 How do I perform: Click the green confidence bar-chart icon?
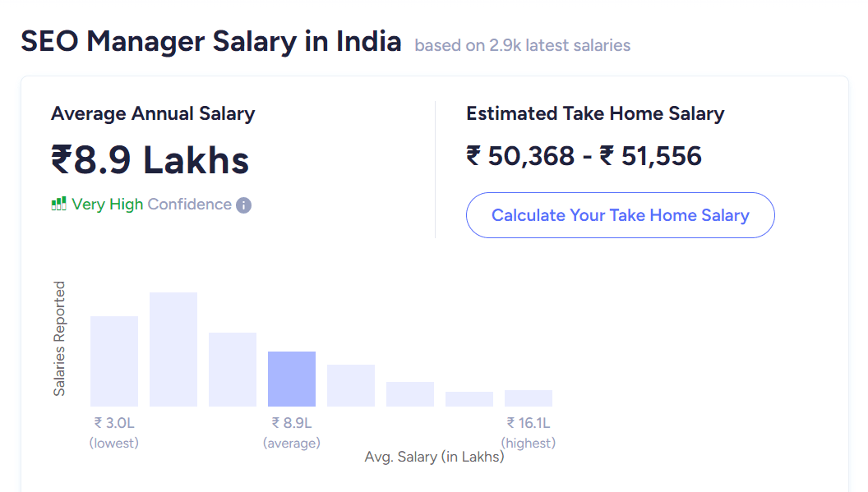[x=58, y=204]
